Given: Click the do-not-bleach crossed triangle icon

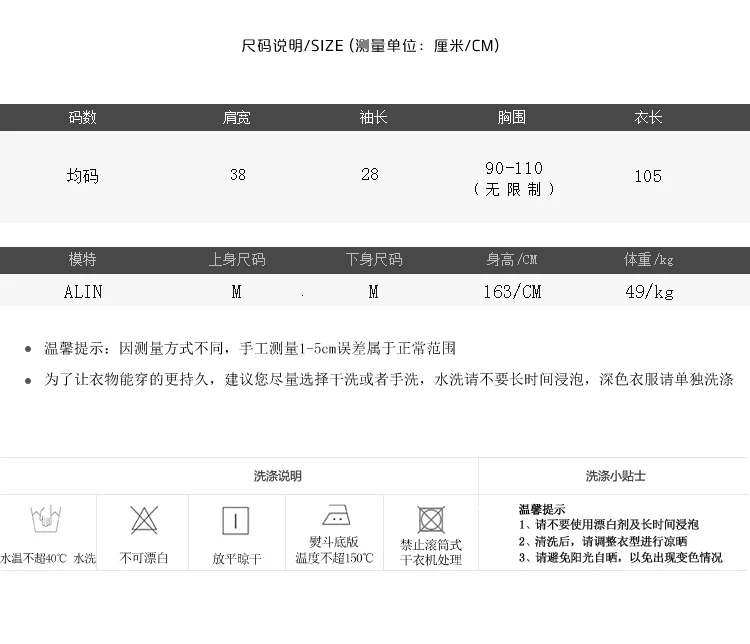Looking at the screenshot, I should click(x=144, y=520).
